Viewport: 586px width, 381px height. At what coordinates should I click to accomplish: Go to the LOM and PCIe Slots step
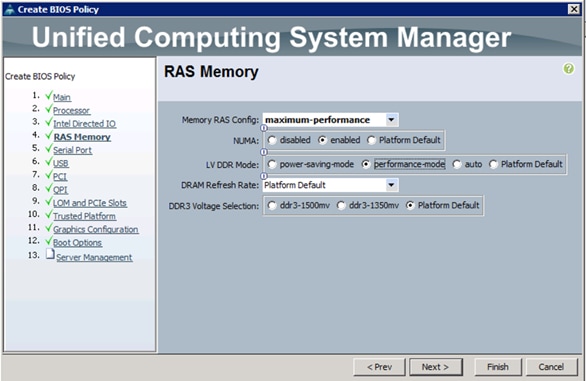tap(90, 203)
